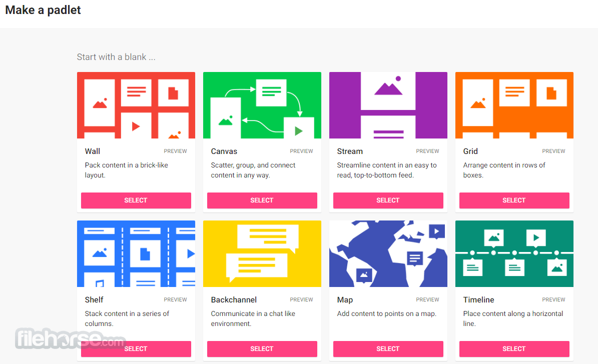Click the 'Stream' card title
The height and width of the screenshot is (364, 598).
pyautogui.click(x=350, y=151)
